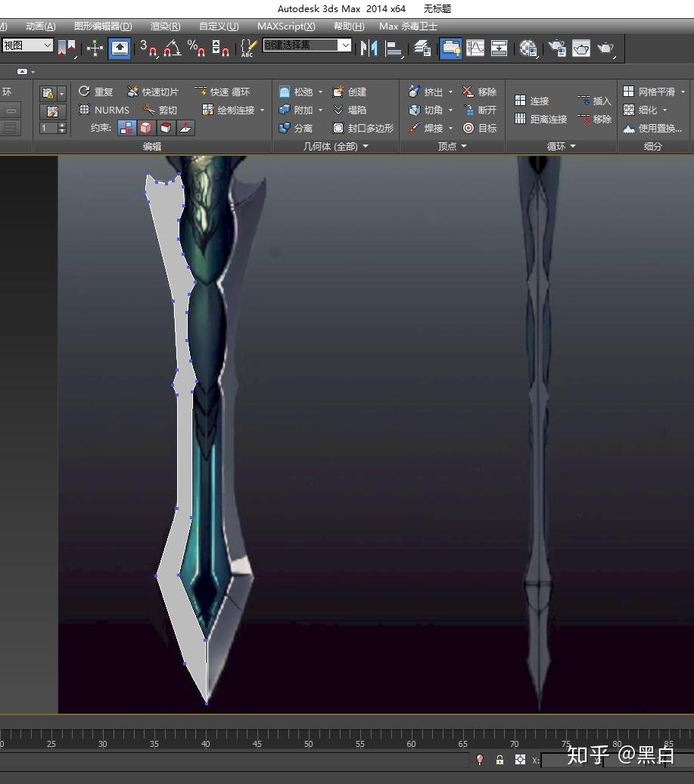Click the Use Pivot Point Center flyout icon

(x=67, y=48)
